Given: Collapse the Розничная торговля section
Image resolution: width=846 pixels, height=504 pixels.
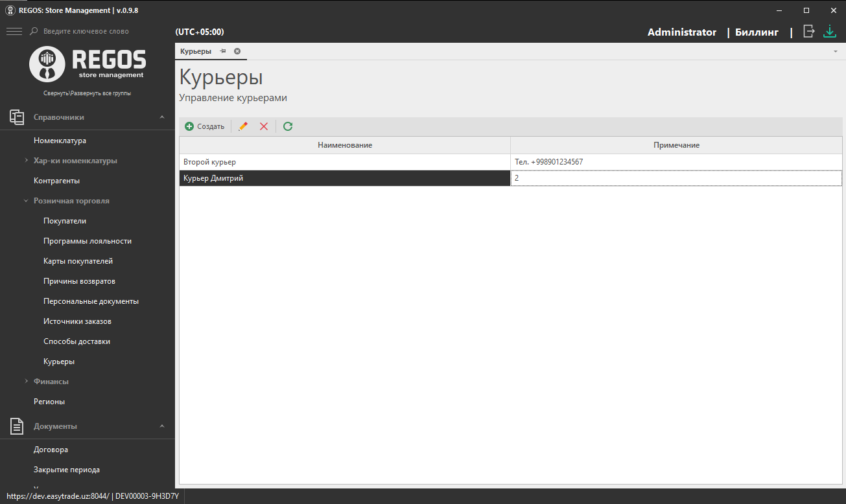Looking at the screenshot, I should coord(26,201).
